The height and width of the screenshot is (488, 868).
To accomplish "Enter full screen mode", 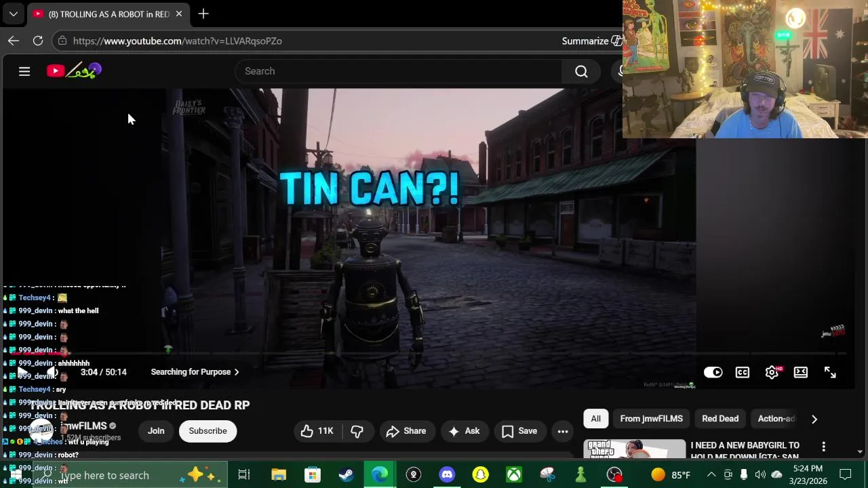I will (x=830, y=372).
